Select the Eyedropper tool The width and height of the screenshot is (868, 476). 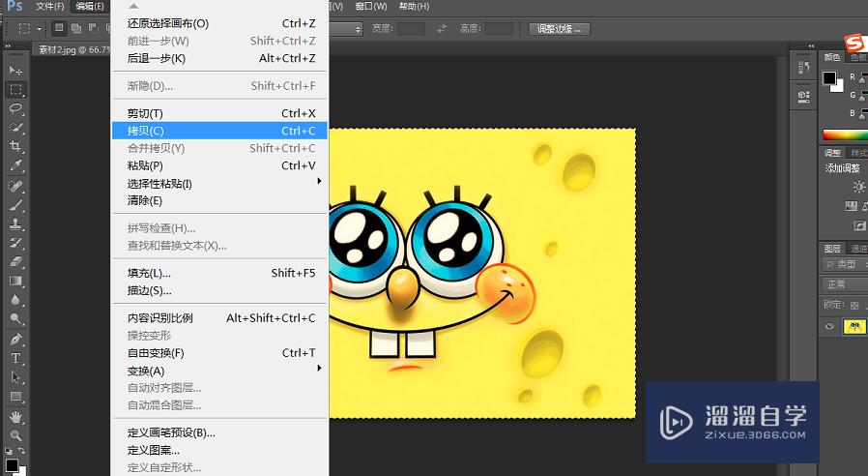click(16, 165)
